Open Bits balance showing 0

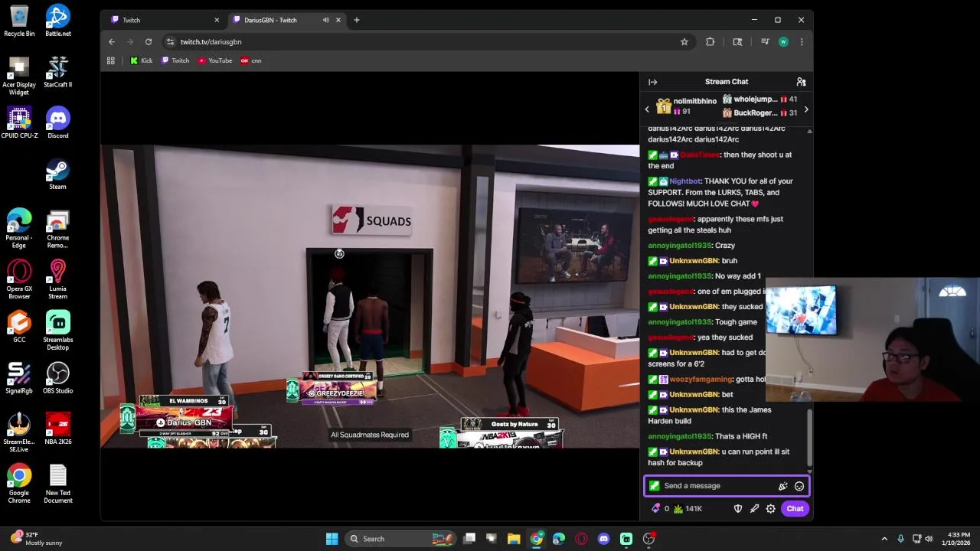[x=660, y=509]
